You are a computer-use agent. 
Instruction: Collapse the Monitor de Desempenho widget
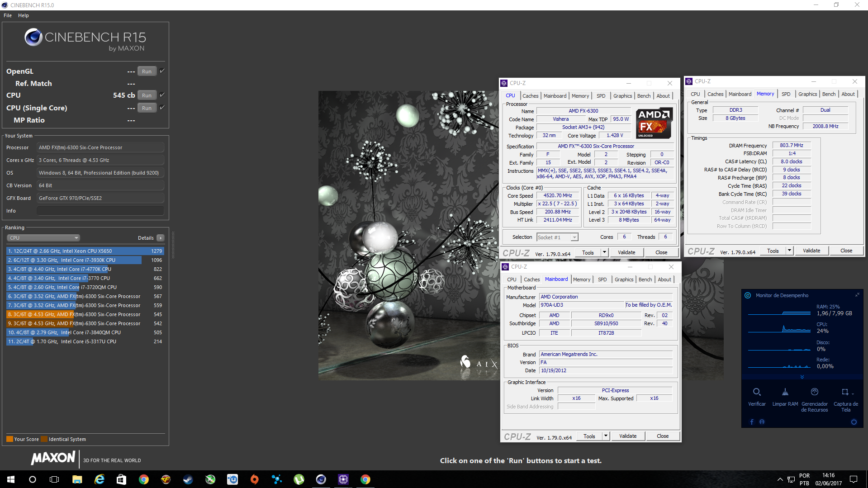(x=857, y=295)
